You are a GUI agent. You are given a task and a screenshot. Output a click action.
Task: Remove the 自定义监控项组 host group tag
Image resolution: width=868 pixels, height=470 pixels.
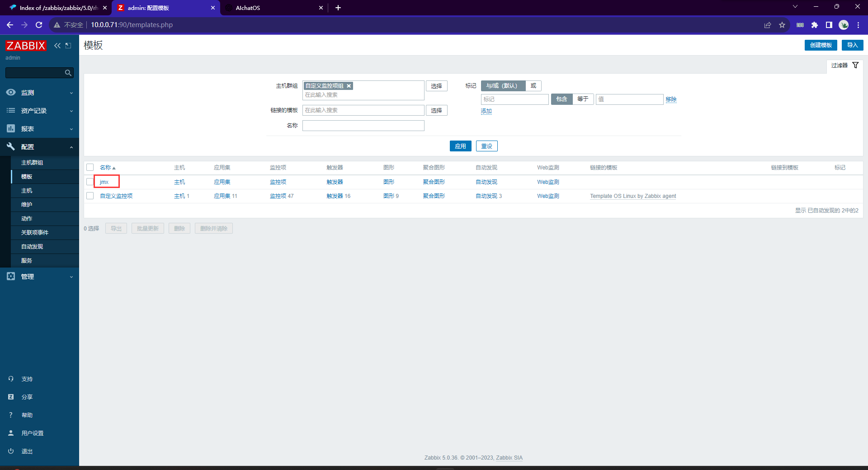(x=349, y=86)
